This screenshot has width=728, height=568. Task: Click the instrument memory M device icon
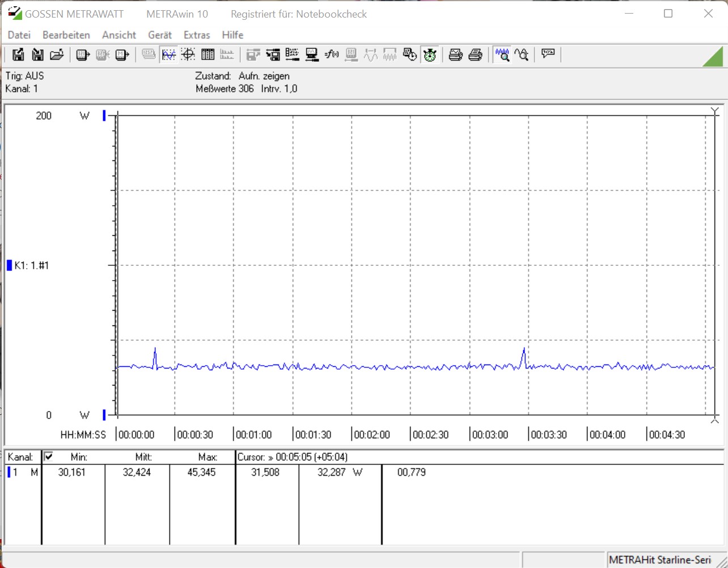(x=122, y=55)
